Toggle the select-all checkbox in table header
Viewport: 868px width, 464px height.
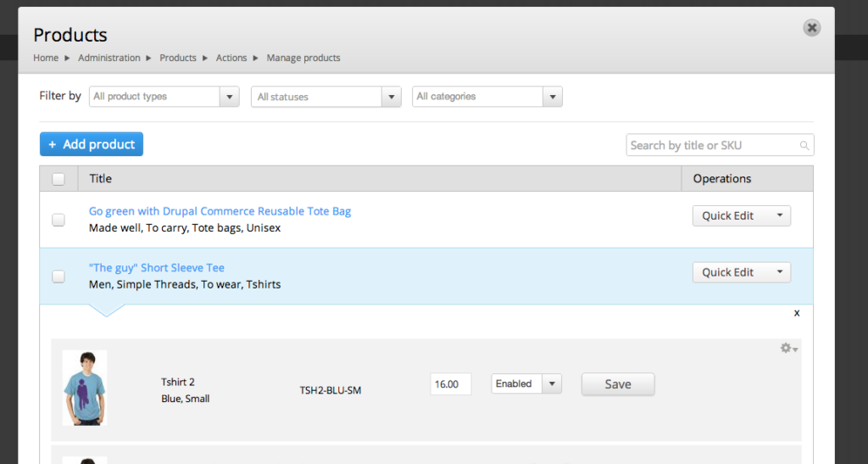(58, 179)
